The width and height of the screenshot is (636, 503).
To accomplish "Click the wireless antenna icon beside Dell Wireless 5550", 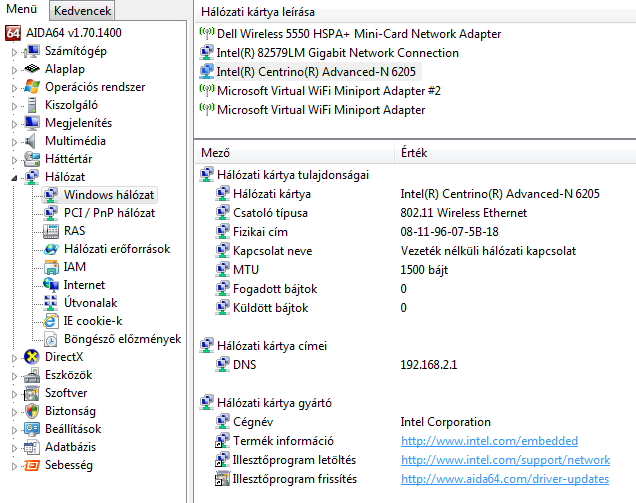I will 207,33.
